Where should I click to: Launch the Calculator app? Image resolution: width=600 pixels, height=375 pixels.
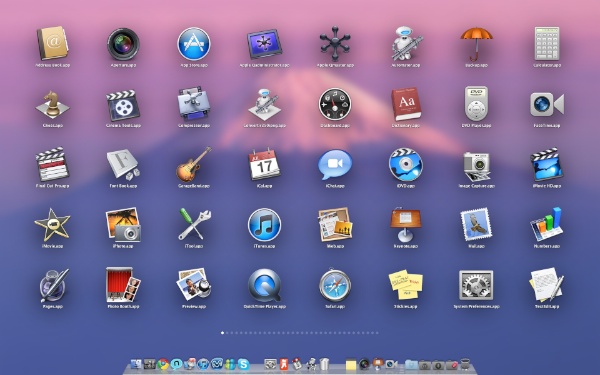tap(547, 43)
